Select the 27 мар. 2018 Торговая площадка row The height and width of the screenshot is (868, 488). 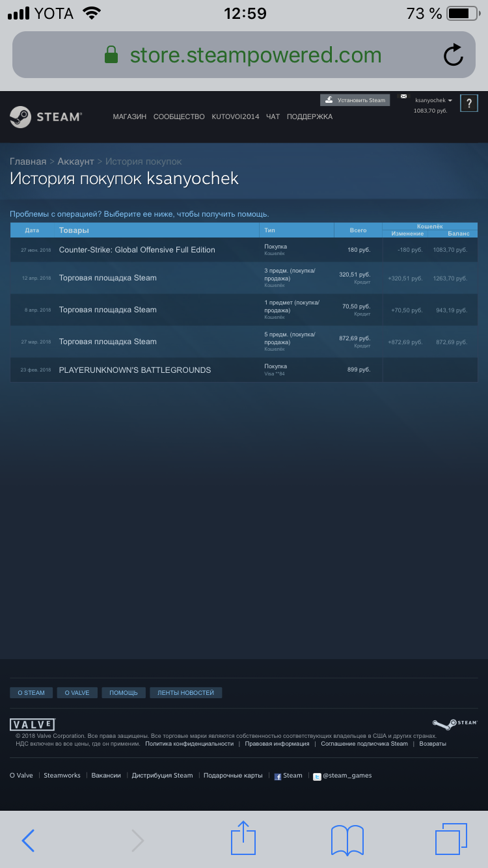click(243, 342)
